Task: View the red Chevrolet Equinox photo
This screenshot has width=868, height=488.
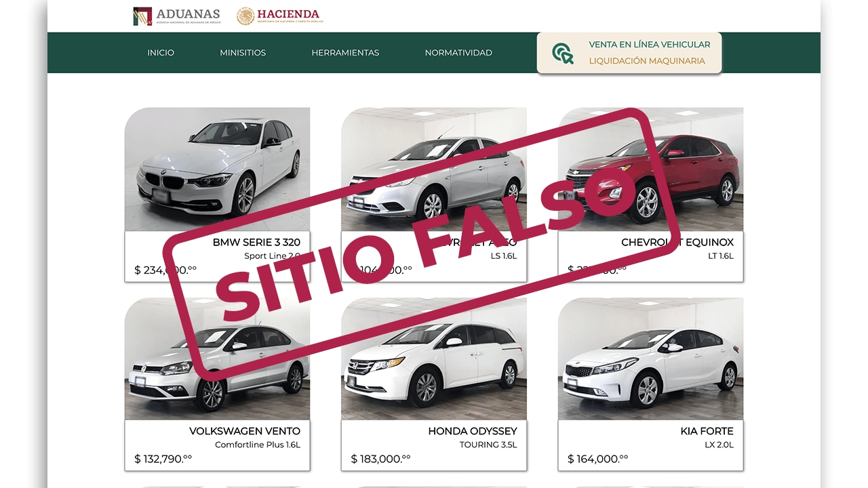Action: click(x=650, y=169)
